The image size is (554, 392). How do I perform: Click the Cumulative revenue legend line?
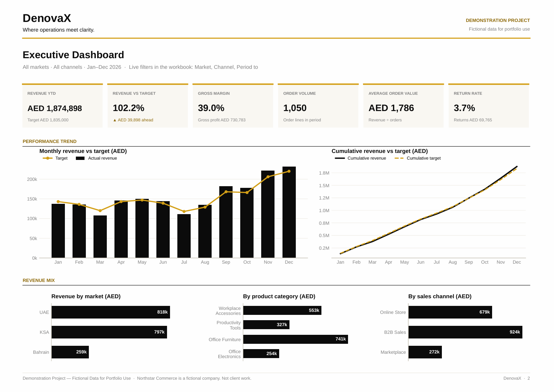(x=340, y=158)
